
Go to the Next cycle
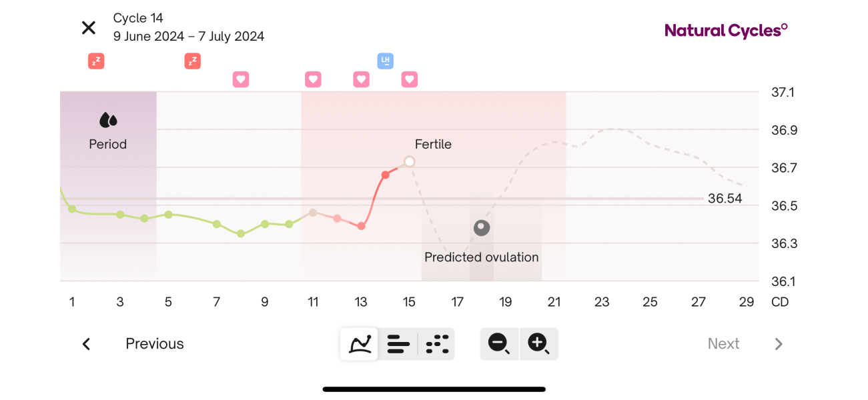[x=723, y=344]
